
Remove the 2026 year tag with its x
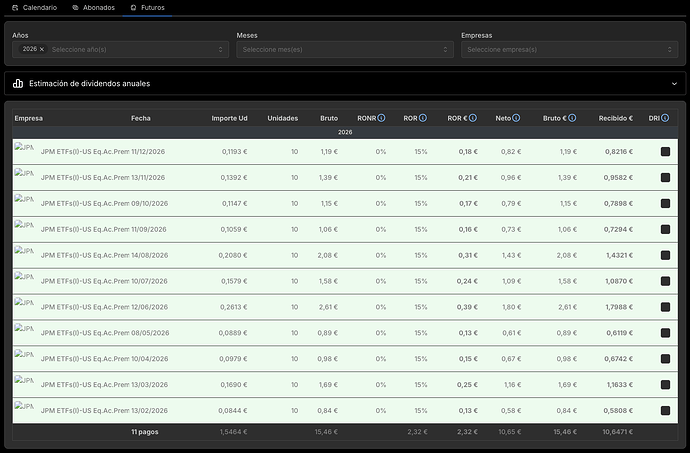[x=41, y=49]
